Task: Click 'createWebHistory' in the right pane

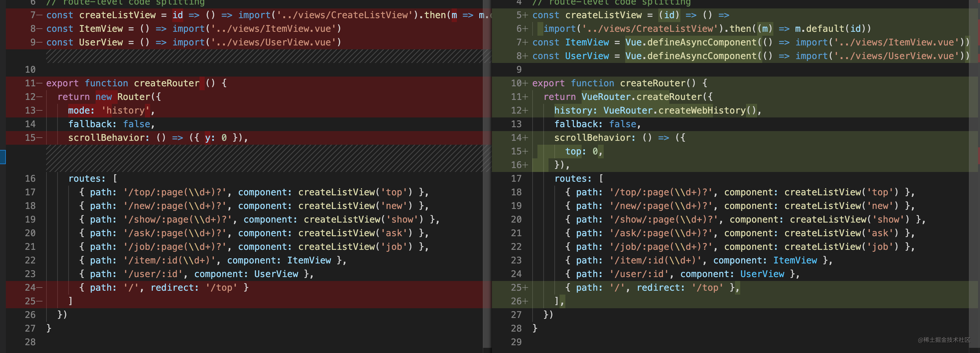Action: coord(702,111)
